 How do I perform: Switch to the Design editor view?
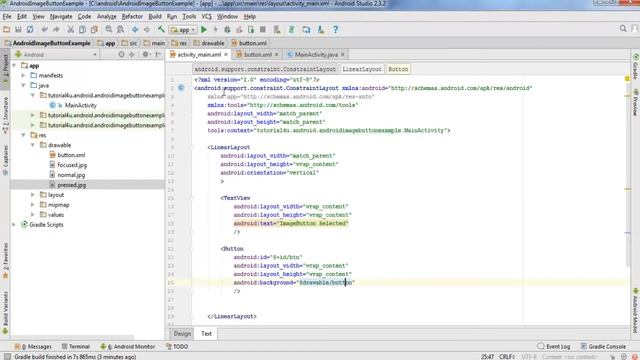click(182, 333)
